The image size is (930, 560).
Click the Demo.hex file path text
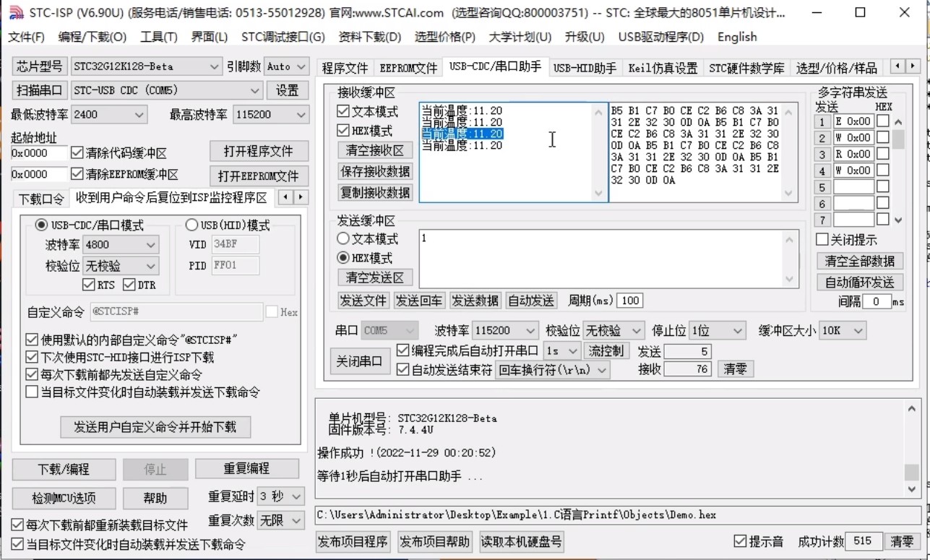(517, 514)
